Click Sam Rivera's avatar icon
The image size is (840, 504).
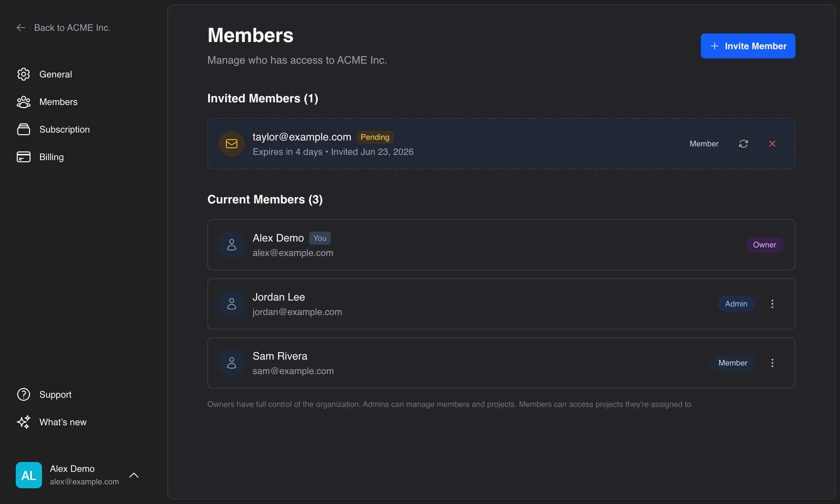tap(232, 363)
